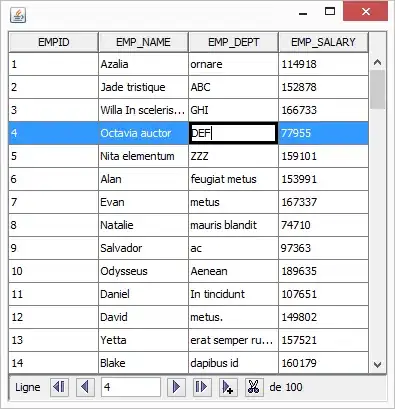Click the EMPID cell for row 7

53,202
